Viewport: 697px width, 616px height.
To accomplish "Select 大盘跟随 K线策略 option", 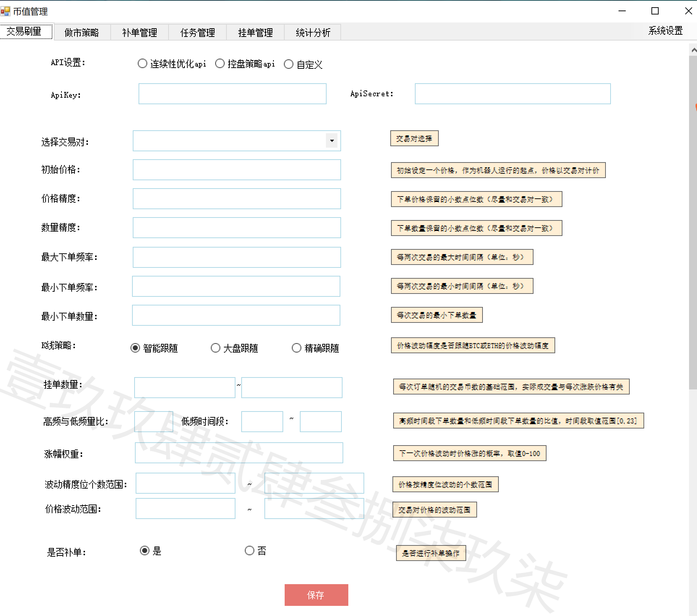I will pos(216,348).
